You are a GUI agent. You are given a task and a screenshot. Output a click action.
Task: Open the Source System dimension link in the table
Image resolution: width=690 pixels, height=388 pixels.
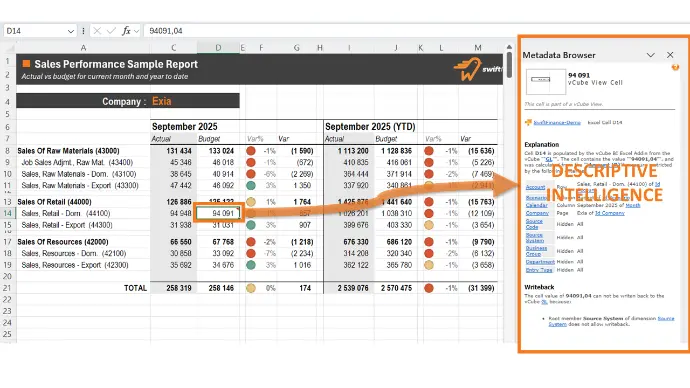coord(535,238)
